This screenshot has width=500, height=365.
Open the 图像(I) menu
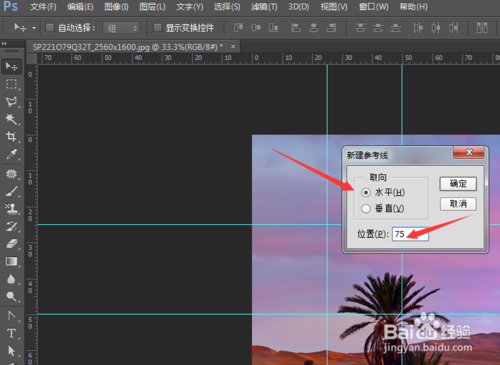click(116, 7)
